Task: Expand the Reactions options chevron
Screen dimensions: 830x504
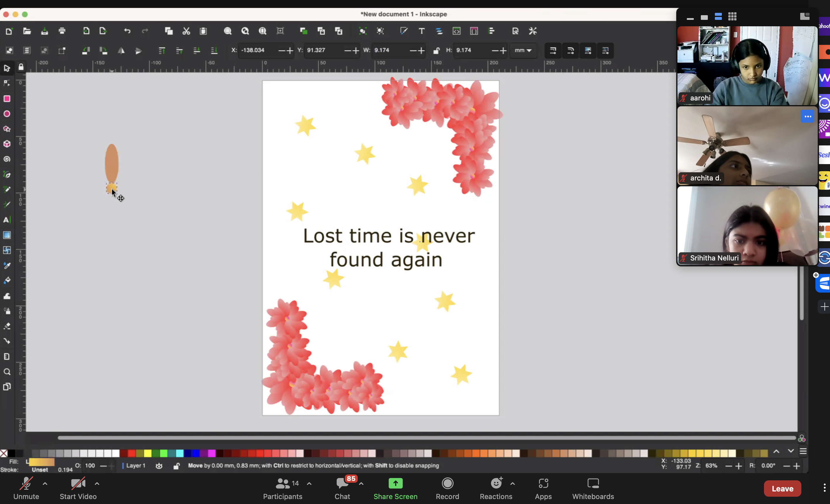Action: [x=513, y=484]
